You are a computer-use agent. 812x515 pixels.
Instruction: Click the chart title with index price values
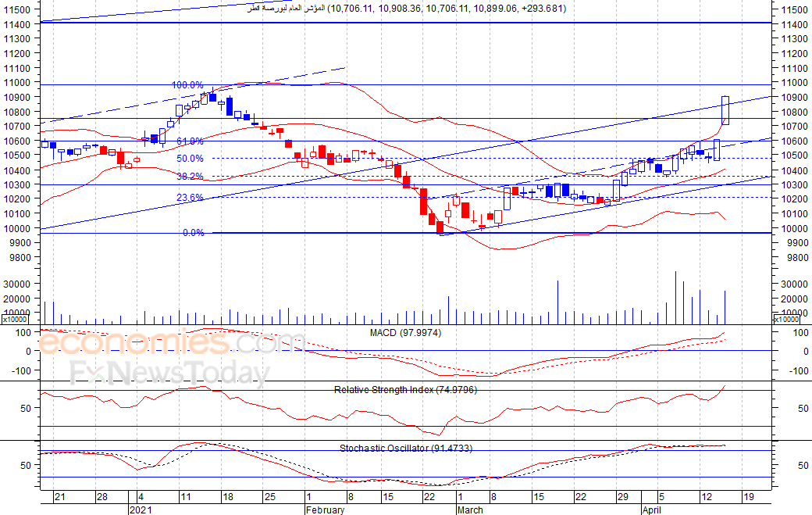pos(407,9)
